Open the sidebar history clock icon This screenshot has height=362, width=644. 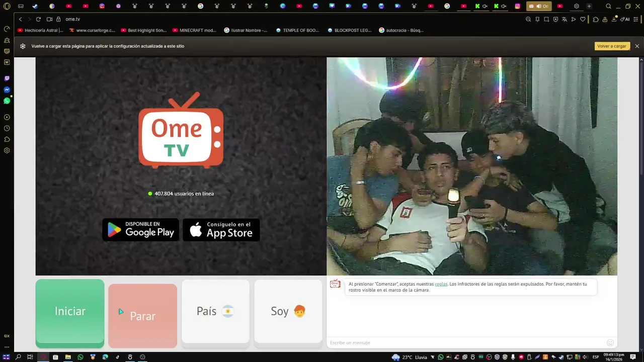point(7,128)
